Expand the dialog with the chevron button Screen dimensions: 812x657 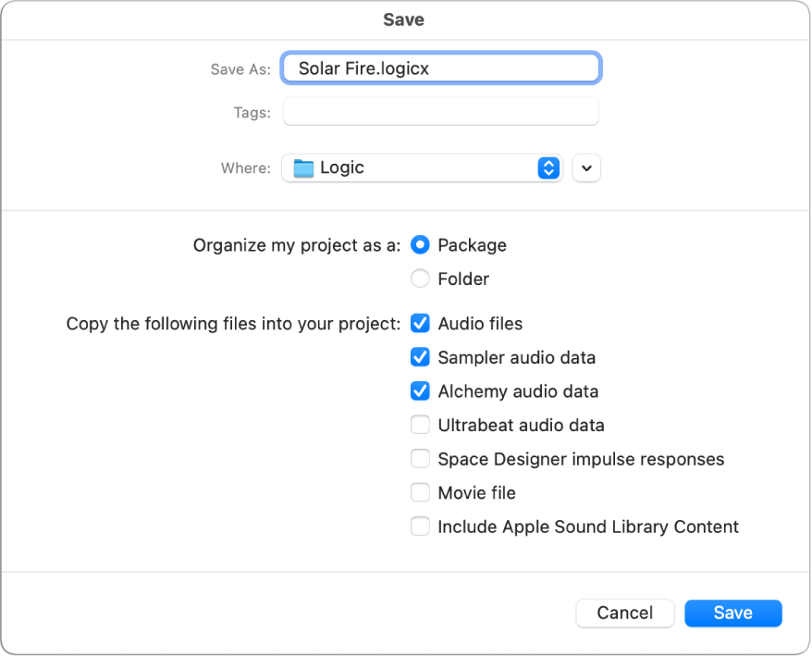point(586,167)
